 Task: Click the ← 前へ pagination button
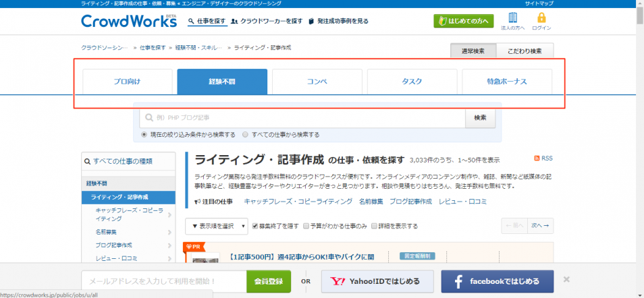pos(514,226)
